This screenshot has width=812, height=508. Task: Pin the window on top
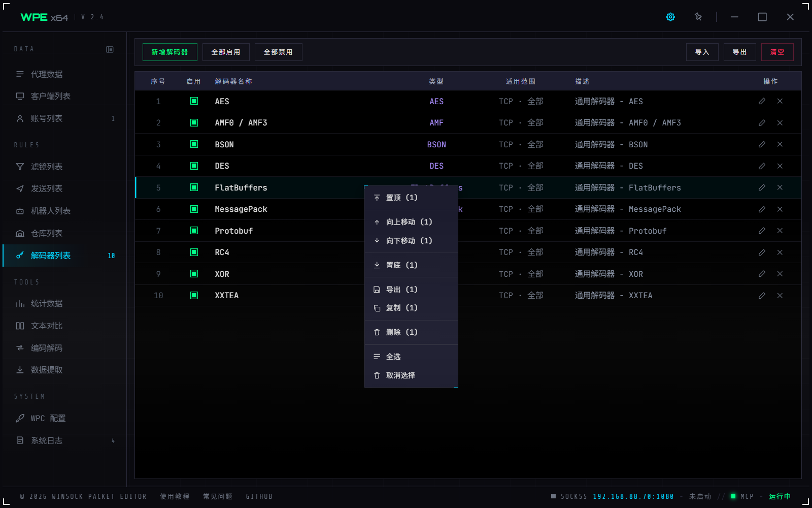pos(698,17)
